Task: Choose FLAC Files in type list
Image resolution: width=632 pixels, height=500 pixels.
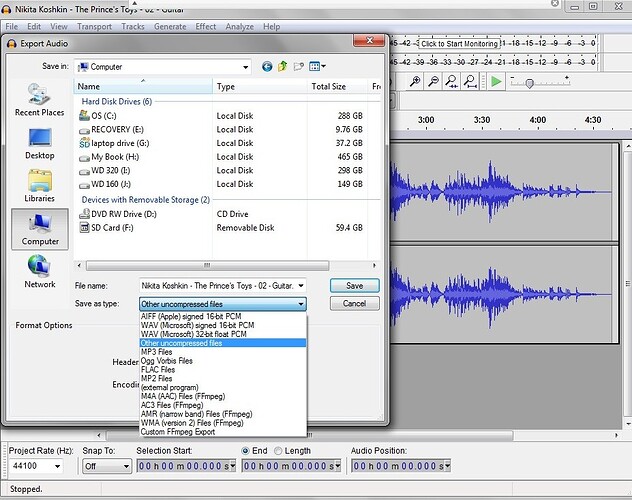Action: [x=223, y=370]
